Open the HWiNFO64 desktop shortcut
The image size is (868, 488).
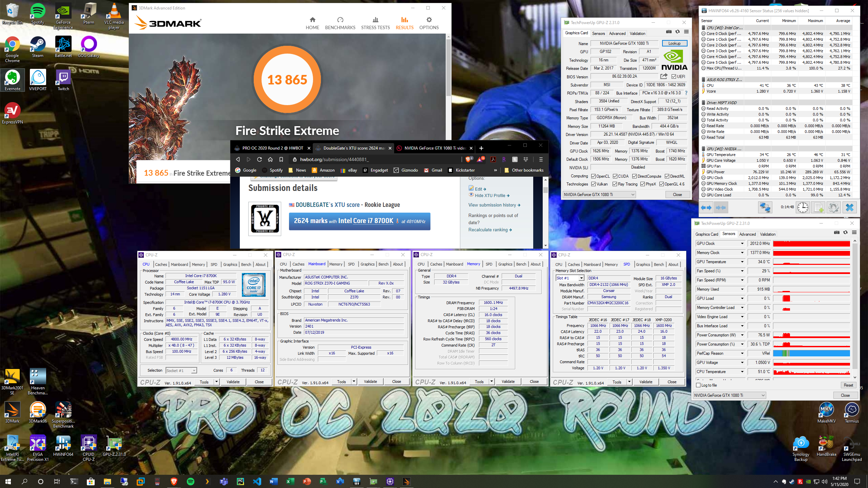pos(63,446)
